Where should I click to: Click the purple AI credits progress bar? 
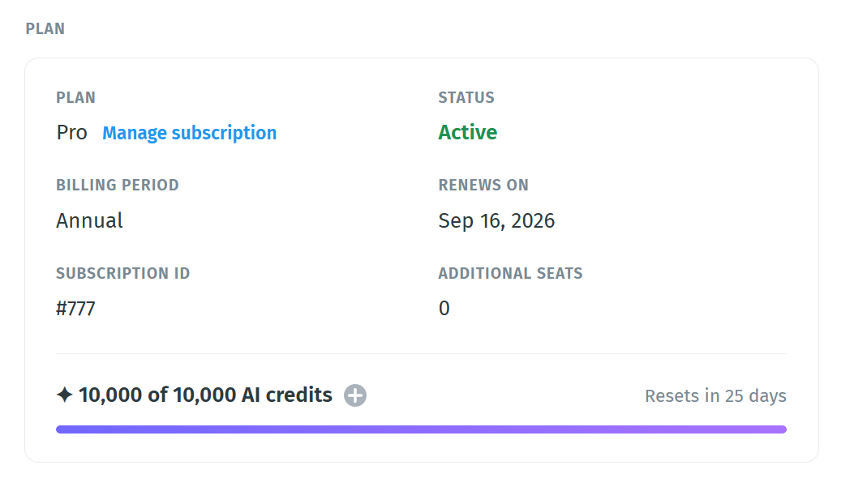pyautogui.click(x=421, y=429)
